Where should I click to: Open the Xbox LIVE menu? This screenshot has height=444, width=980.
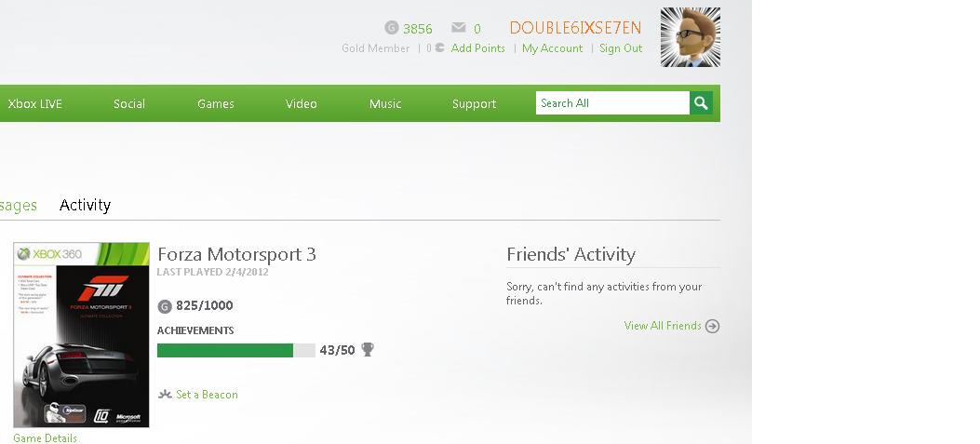[35, 104]
